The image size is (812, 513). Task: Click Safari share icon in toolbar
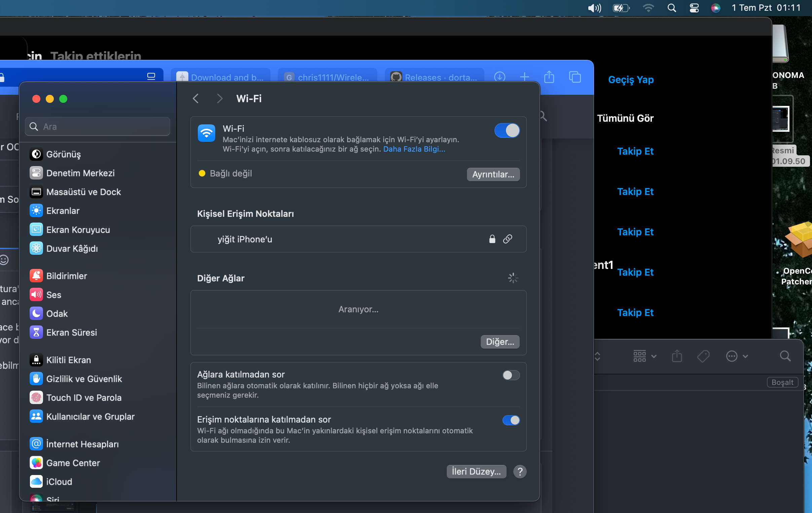[549, 77]
